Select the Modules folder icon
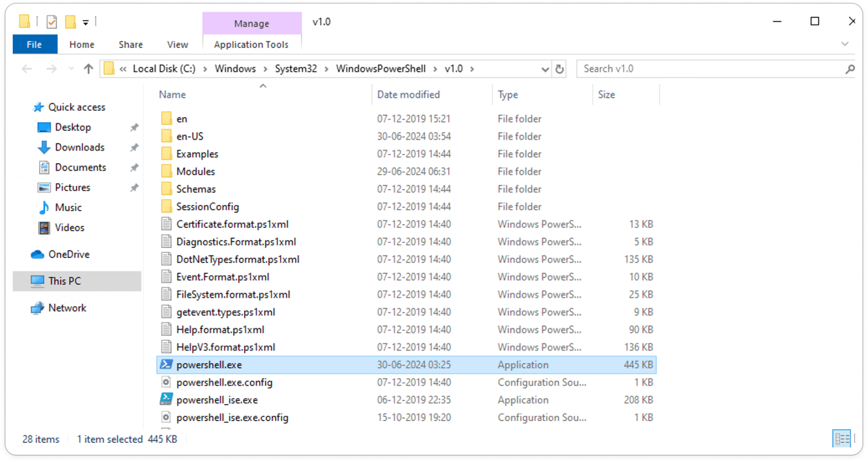Screen dimensions: 868x462 [167, 171]
